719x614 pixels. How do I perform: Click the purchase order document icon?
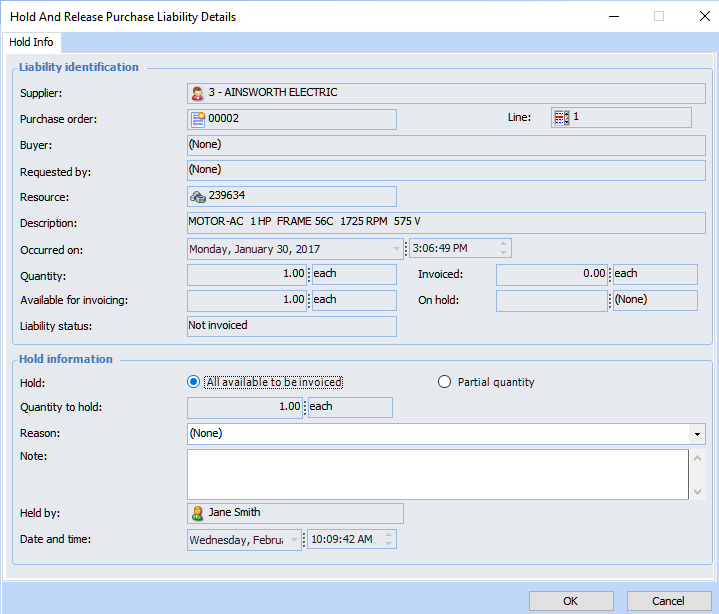[198, 119]
